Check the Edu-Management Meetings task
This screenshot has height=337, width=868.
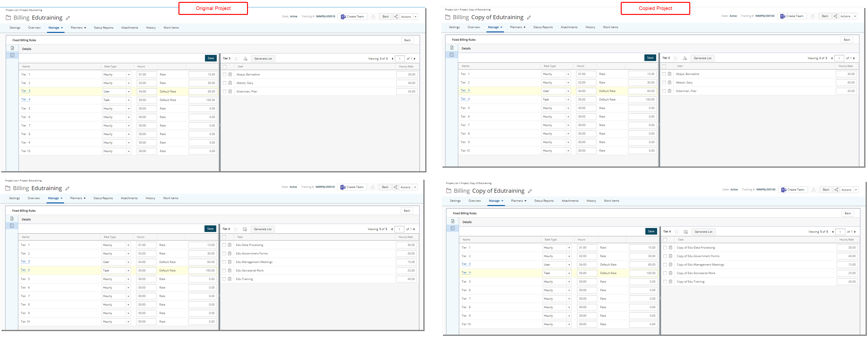click(224, 262)
